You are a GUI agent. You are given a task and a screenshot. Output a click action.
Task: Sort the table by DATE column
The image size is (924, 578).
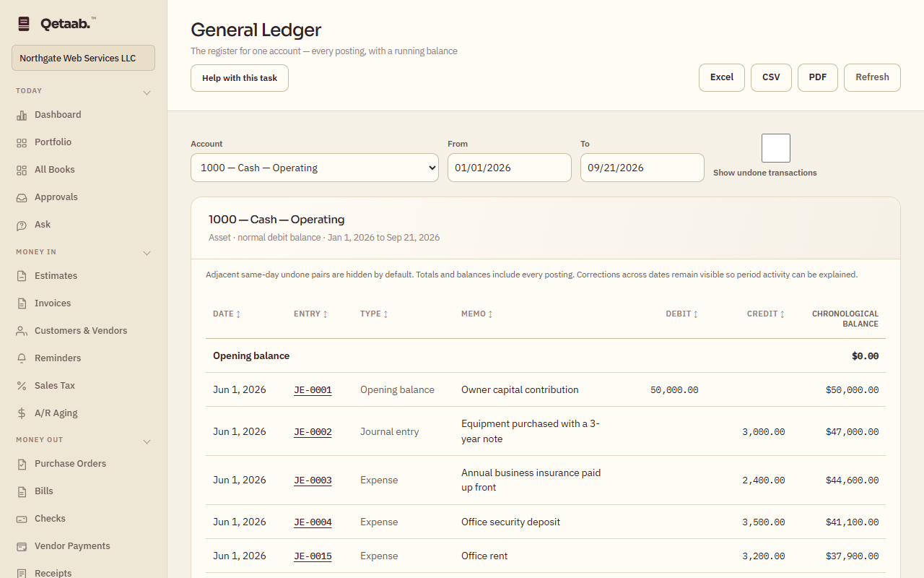click(x=227, y=314)
